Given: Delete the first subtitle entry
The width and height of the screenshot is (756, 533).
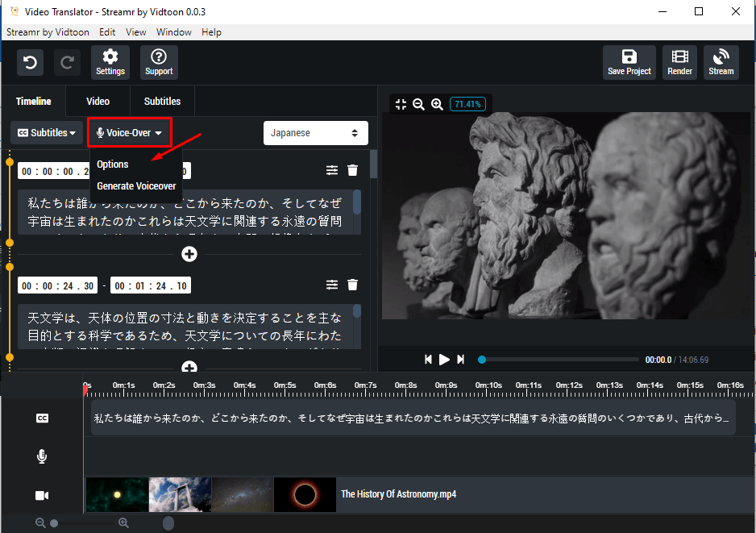Looking at the screenshot, I should (352, 170).
